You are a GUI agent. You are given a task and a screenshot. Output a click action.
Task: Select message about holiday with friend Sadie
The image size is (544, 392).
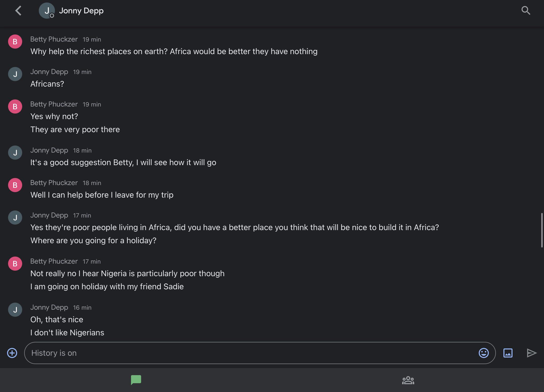(107, 287)
